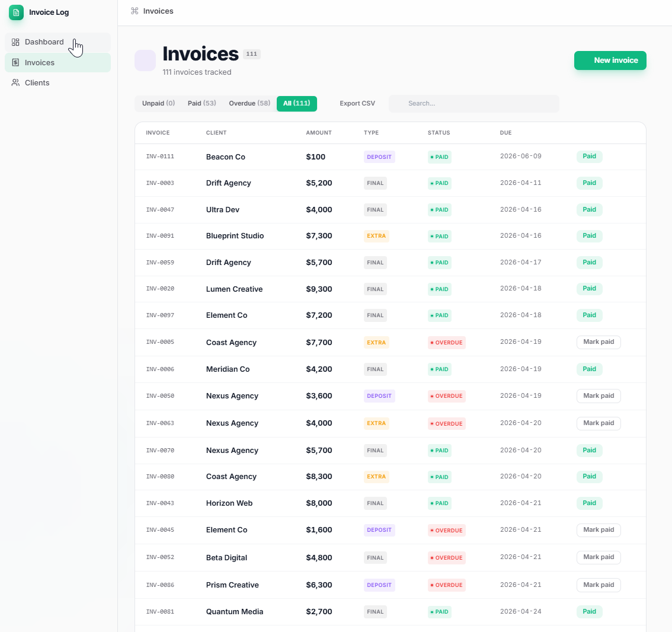Mark paid for INV-0052 Beta Digital
Viewport: 672px width, 632px height.
(599, 557)
